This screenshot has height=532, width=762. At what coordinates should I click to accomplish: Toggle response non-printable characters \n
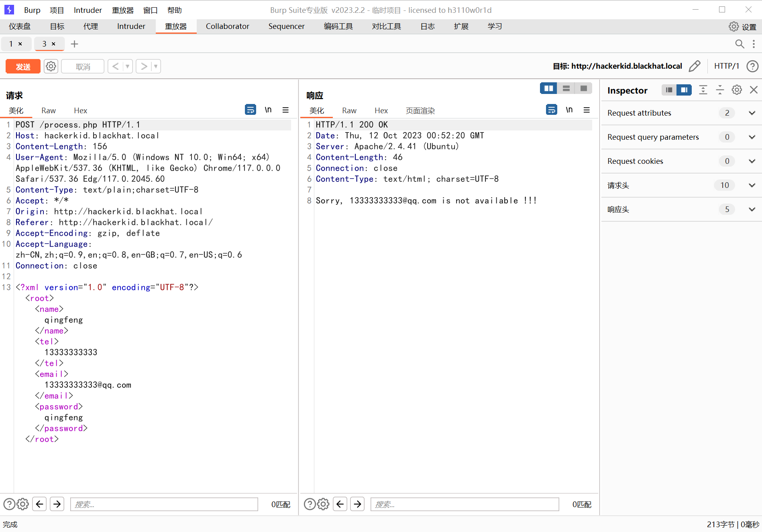[x=569, y=110]
